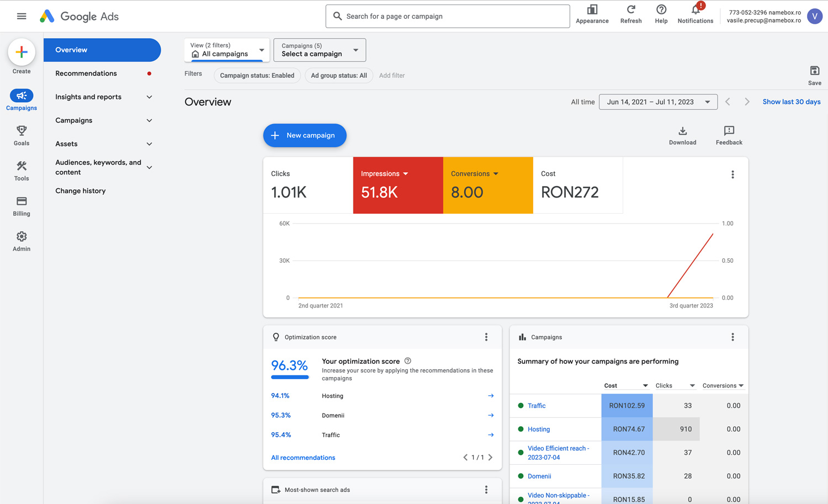828x504 pixels.
Task: Open Campaigns card three-dot menu
Action: coord(733,337)
